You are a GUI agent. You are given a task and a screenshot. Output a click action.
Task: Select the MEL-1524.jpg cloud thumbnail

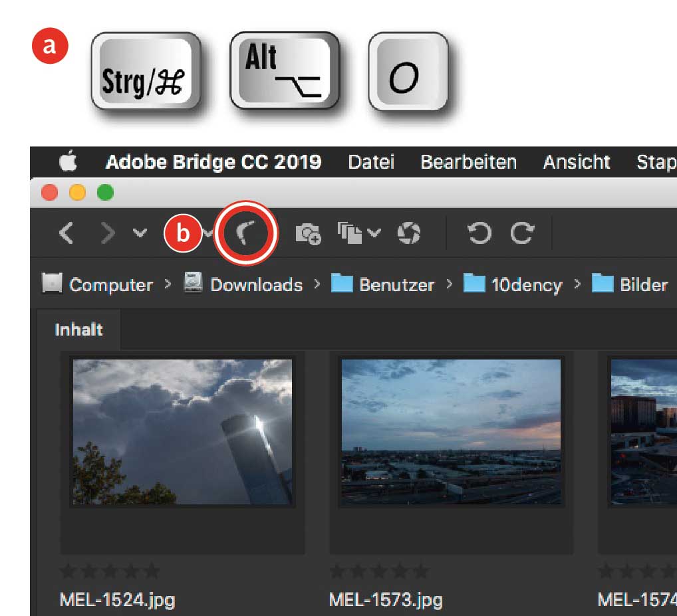pyautogui.click(x=182, y=432)
